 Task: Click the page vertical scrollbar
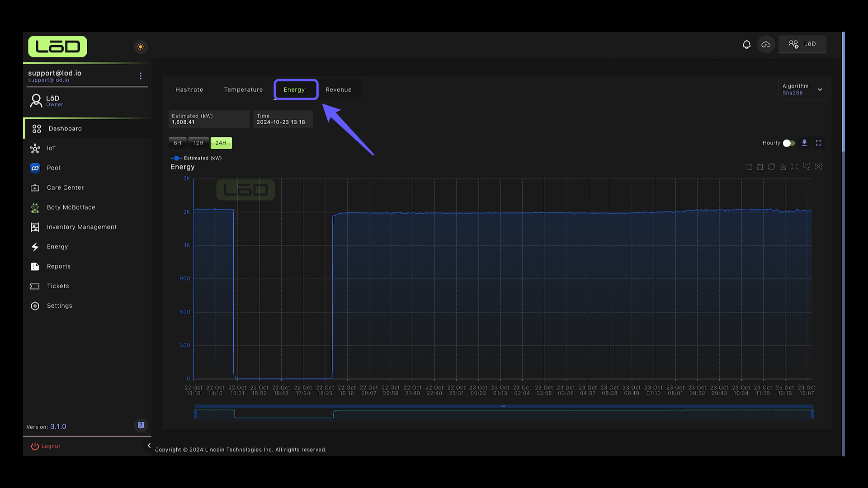(x=843, y=92)
